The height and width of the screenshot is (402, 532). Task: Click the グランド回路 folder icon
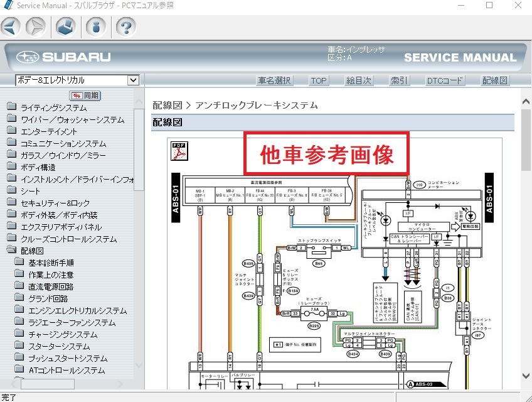19,297
